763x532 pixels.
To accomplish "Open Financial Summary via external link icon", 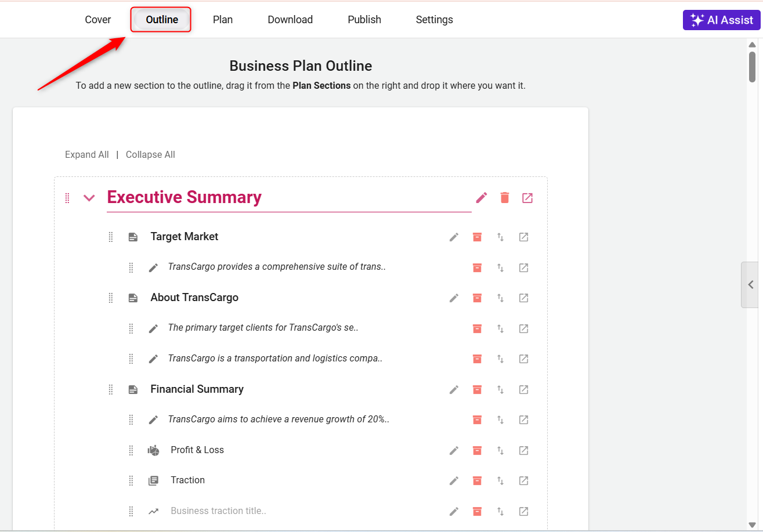I will [x=523, y=389].
